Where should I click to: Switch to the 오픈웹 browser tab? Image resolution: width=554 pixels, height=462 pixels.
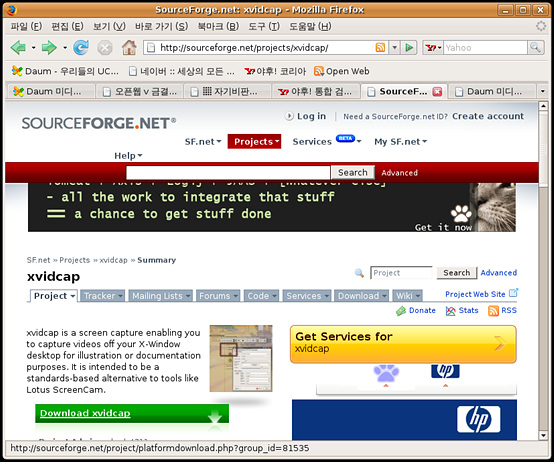(139, 92)
